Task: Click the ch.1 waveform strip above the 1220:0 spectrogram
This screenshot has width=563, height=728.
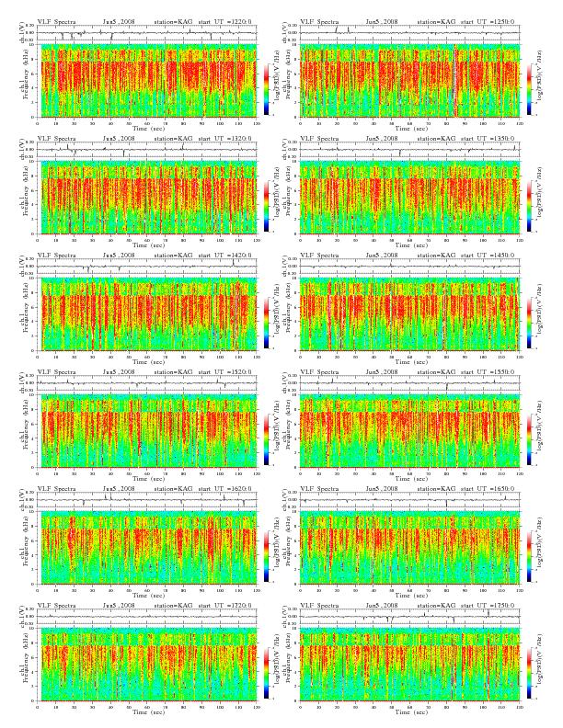Action: pos(147,33)
